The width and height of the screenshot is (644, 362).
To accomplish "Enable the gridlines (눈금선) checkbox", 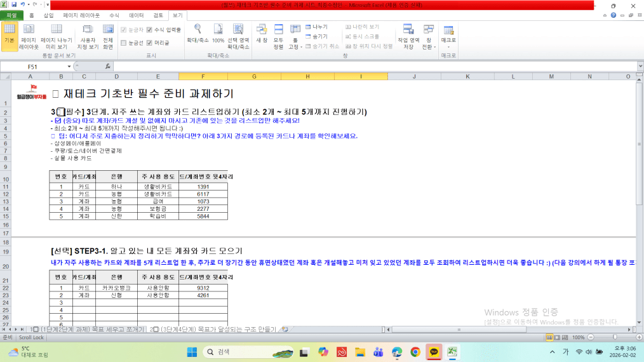I will tap(124, 43).
